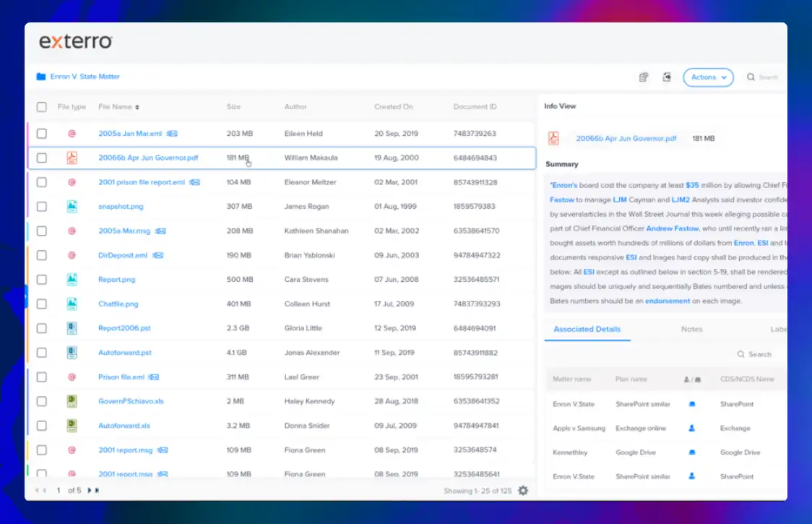812x524 pixels.
Task: Click the PDF icon for 20066b Apr Jun Governor.pdf row
Action: coord(72,158)
